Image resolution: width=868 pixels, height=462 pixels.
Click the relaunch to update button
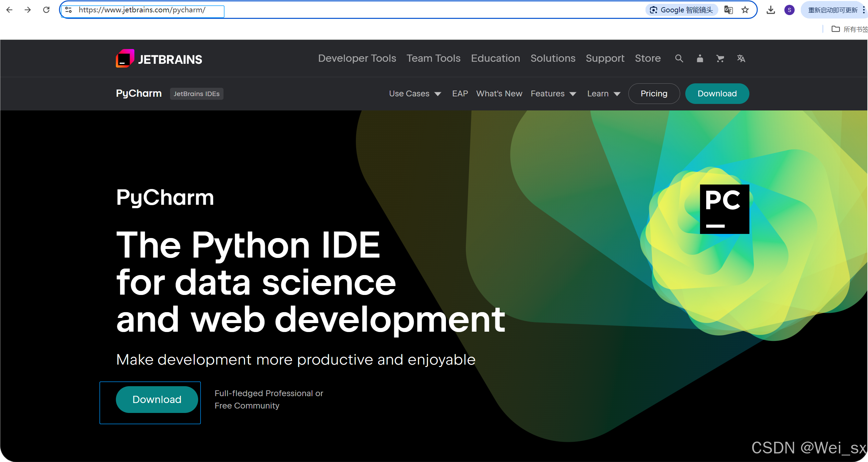tap(832, 10)
